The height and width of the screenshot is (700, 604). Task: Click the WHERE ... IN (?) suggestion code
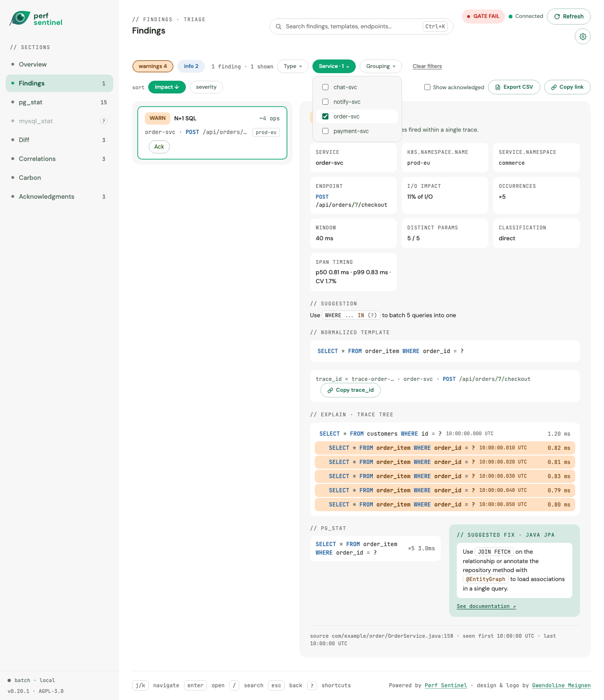coord(351,315)
